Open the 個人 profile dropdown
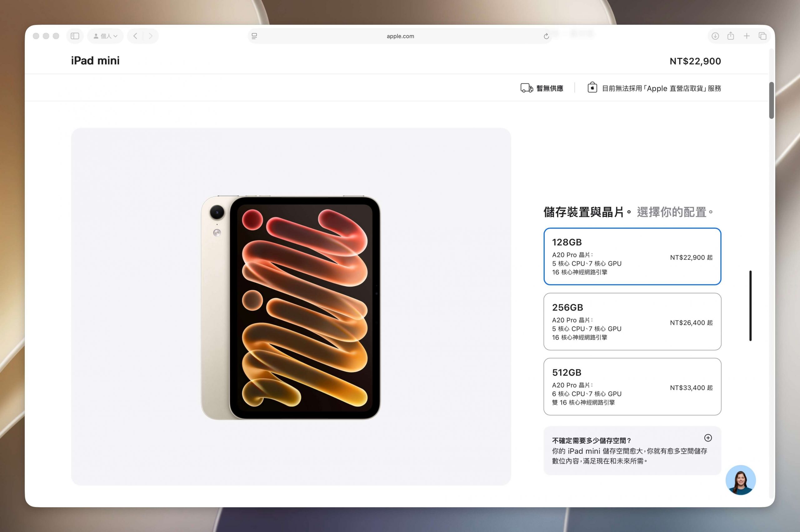The height and width of the screenshot is (532, 800). pyautogui.click(x=106, y=36)
